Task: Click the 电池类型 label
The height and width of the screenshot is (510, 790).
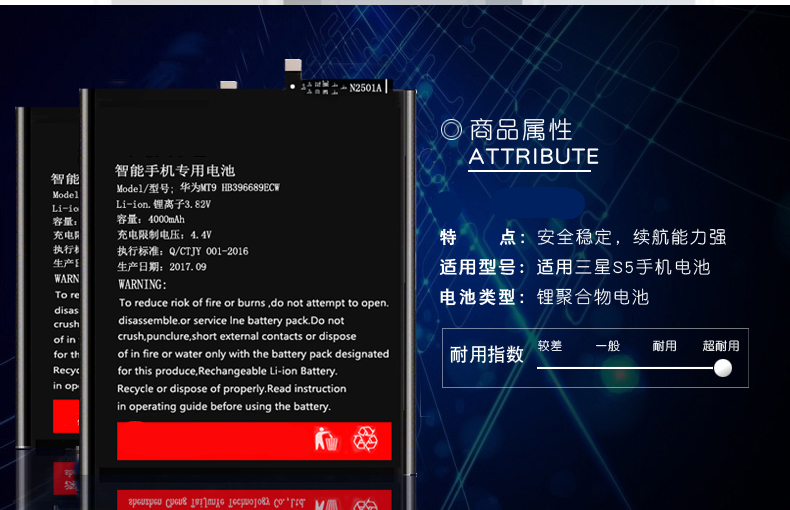Action: pos(482,297)
